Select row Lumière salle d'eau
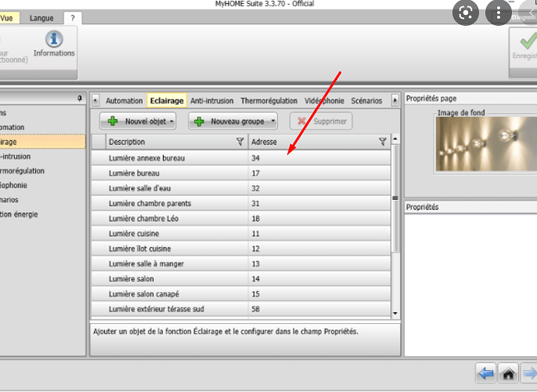537x392 pixels. [x=241, y=188]
